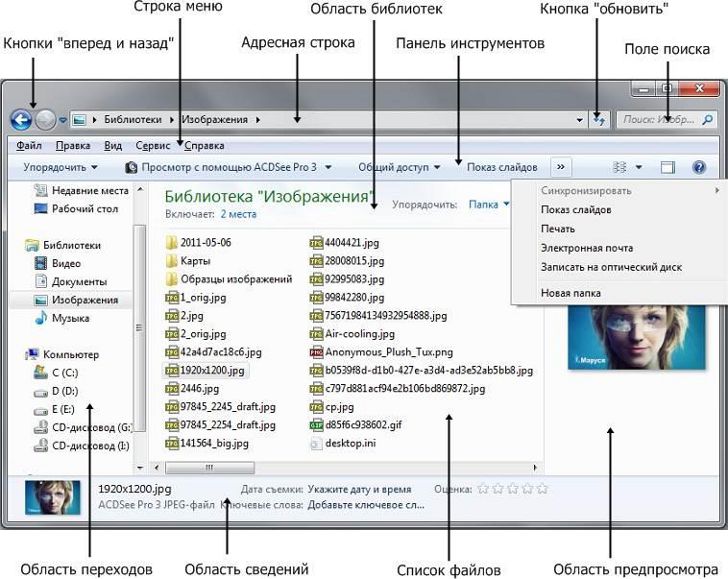This screenshot has width=728, height=579.
Task: Click Укажите дату и время date field
Action: 359,489
